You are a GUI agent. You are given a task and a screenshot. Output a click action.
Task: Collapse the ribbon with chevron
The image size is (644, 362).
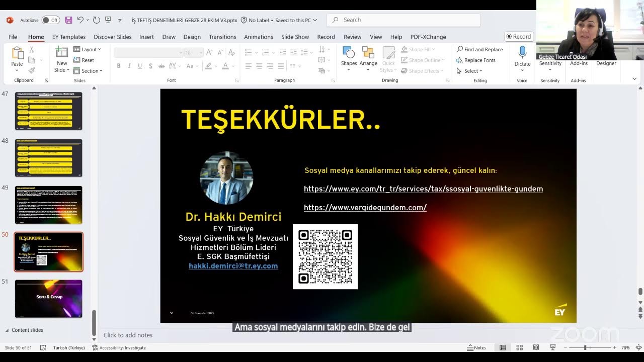(x=634, y=79)
